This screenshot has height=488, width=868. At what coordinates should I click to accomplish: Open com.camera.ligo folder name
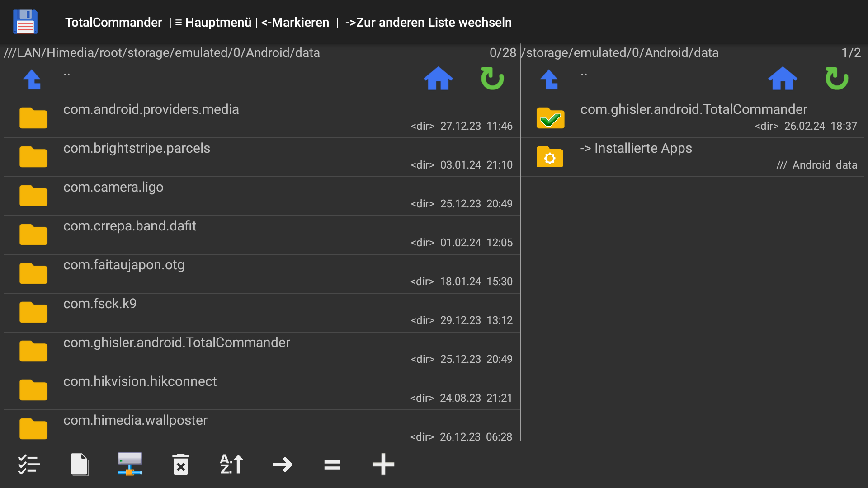(x=113, y=187)
